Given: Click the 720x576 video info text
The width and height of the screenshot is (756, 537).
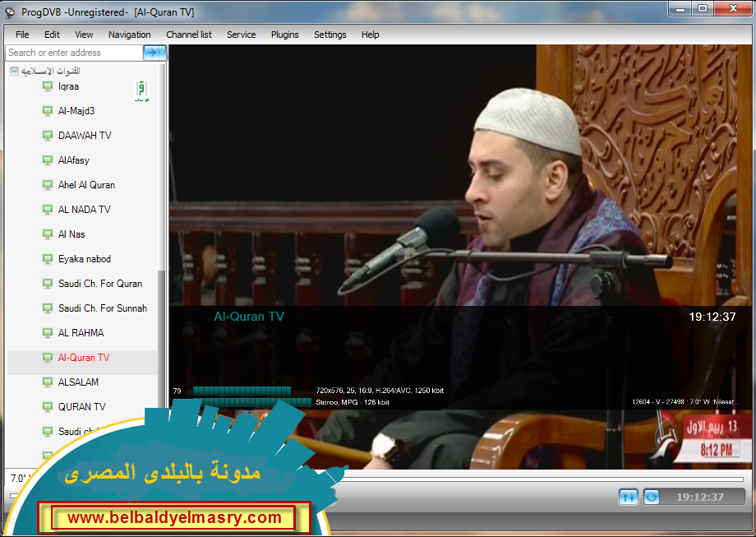Looking at the screenshot, I should tap(380, 391).
